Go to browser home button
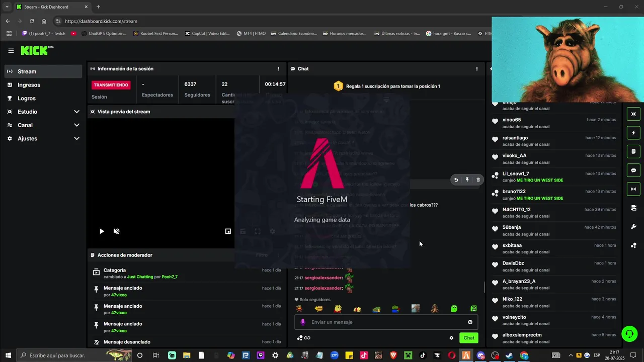644x362 pixels. (x=44, y=21)
